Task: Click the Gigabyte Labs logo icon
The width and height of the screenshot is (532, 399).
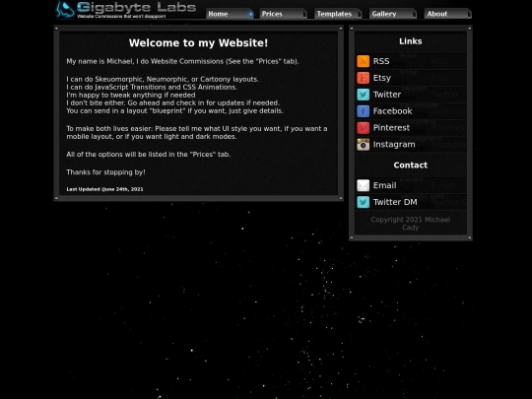Action: [65, 9]
